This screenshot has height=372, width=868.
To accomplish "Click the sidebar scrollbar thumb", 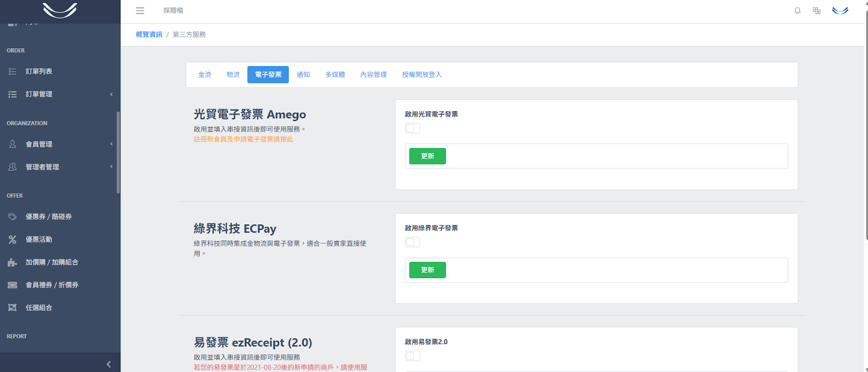I will click(x=118, y=152).
